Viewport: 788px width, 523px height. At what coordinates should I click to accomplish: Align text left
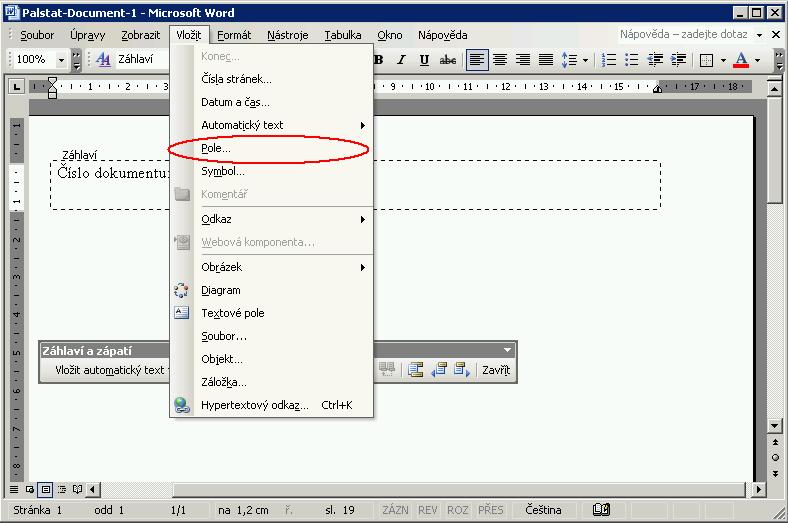pos(476,60)
